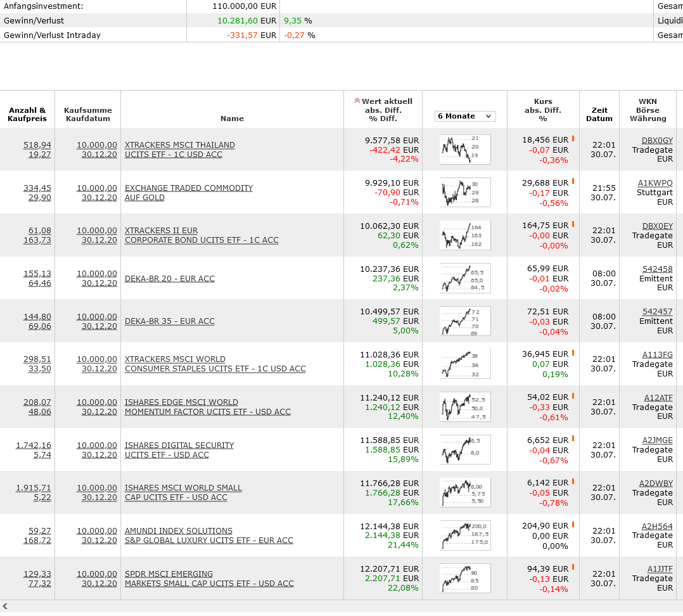The height and width of the screenshot is (616, 683).
Task: Open ISHARES EDGE MSCI WORLD MOMENTUM link
Action: 181,402
